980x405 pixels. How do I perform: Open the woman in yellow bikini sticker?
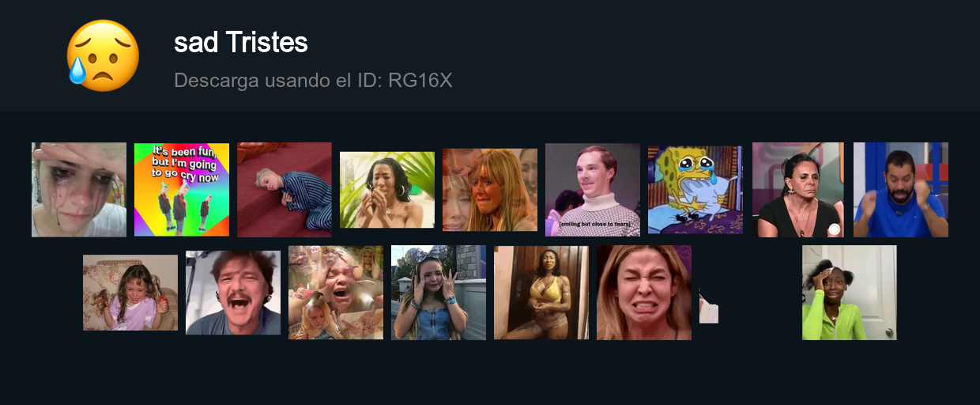click(x=541, y=293)
